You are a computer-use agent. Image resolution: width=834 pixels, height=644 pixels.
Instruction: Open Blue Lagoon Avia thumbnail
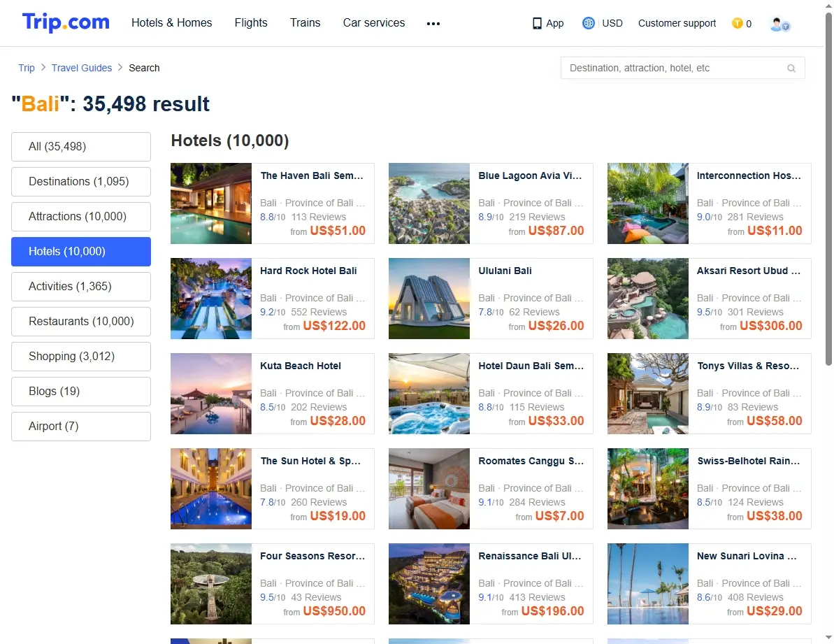click(x=429, y=203)
